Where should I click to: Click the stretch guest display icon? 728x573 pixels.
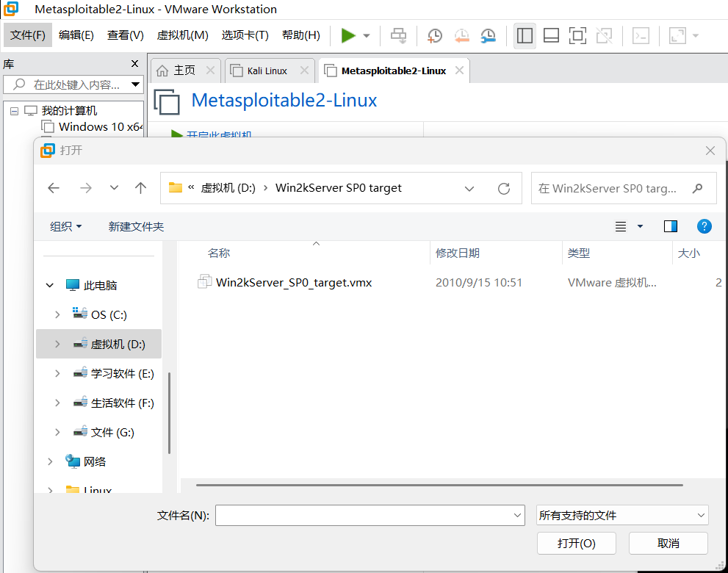tap(677, 36)
